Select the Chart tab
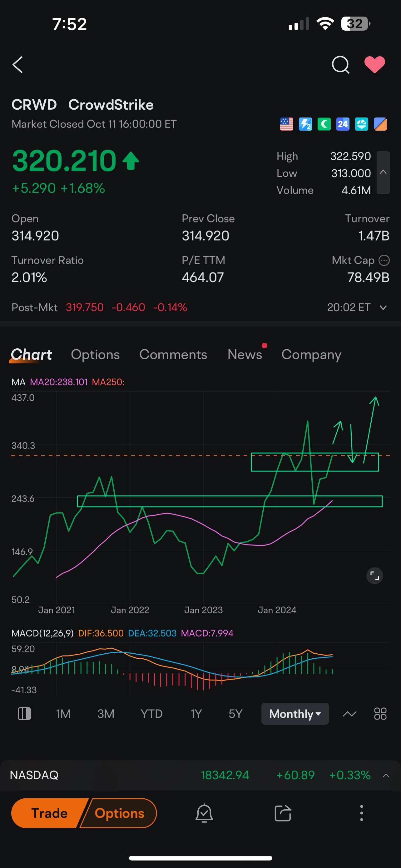Image resolution: width=401 pixels, height=868 pixels. [x=31, y=354]
